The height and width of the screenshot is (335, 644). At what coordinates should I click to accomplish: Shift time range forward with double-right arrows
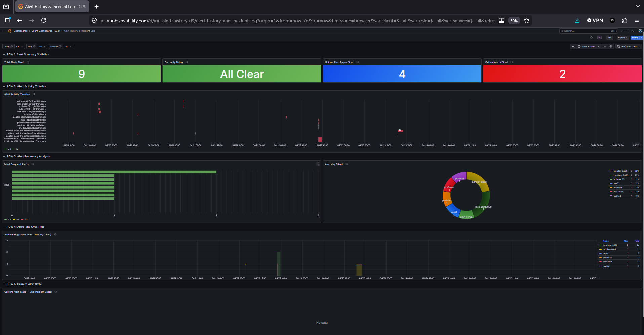click(604, 46)
